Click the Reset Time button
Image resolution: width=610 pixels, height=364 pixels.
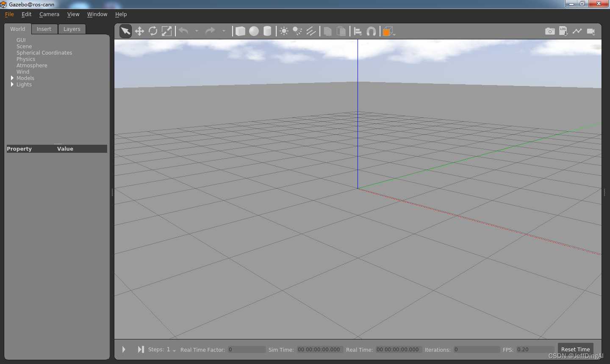(x=575, y=350)
